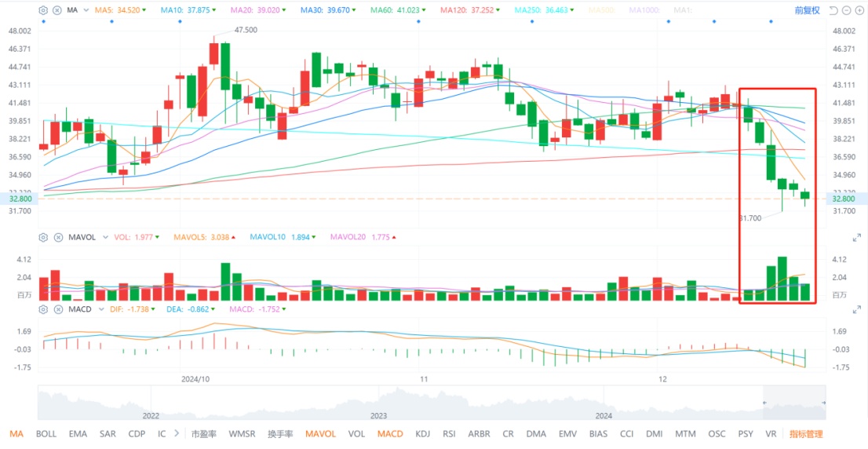Select the OSC indicator tab
This screenshot has width=868, height=449.
point(717,434)
